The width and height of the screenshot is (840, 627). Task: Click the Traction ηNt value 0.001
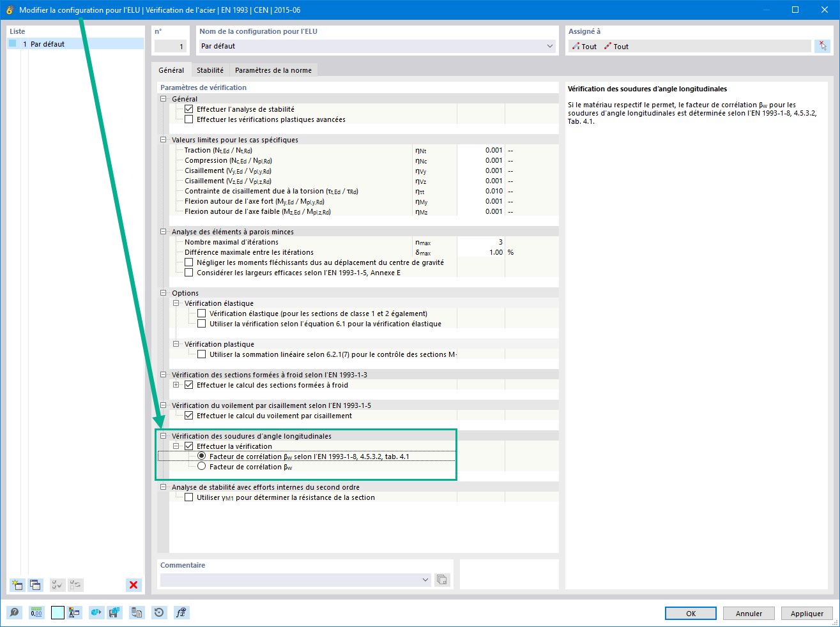coord(481,151)
